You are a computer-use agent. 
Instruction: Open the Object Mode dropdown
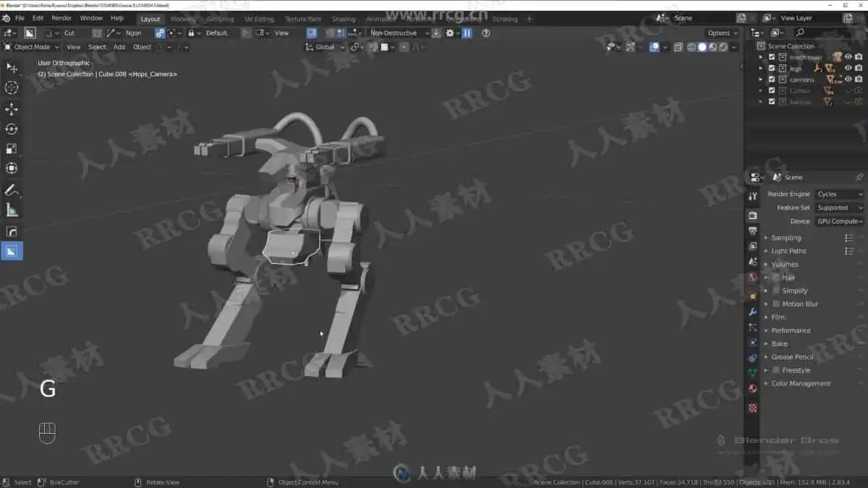pyautogui.click(x=32, y=47)
